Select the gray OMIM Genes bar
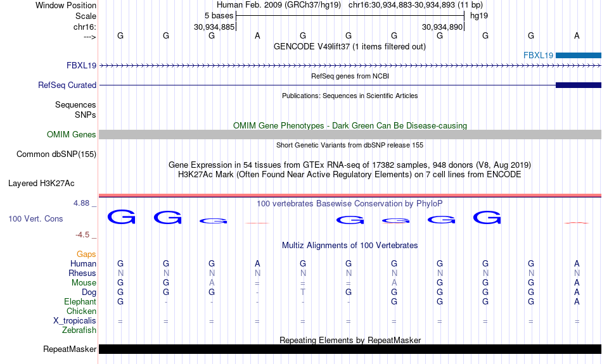This screenshot has width=602, height=364. [x=350, y=135]
